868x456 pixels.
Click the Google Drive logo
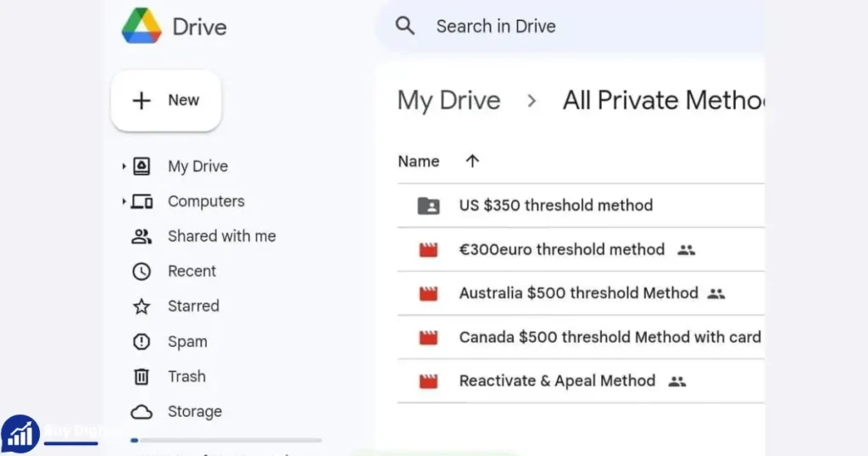click(x=142, y=26)
